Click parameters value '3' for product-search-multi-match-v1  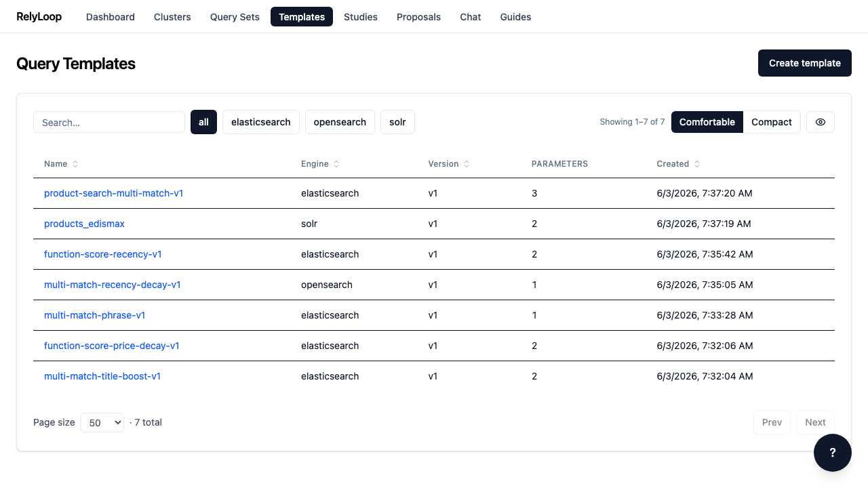click(x=534, y=193)
